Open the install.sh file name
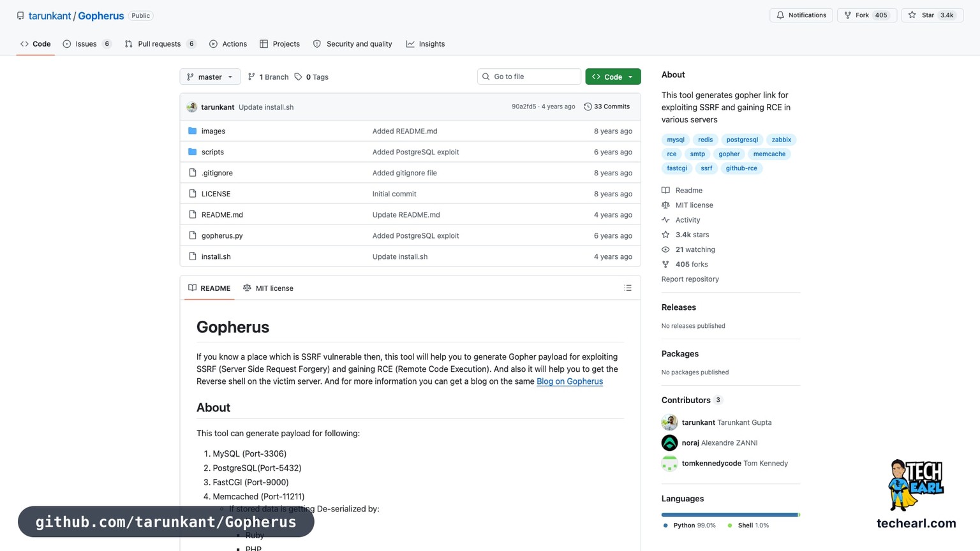The image size is (980, 551). (216, 256)
